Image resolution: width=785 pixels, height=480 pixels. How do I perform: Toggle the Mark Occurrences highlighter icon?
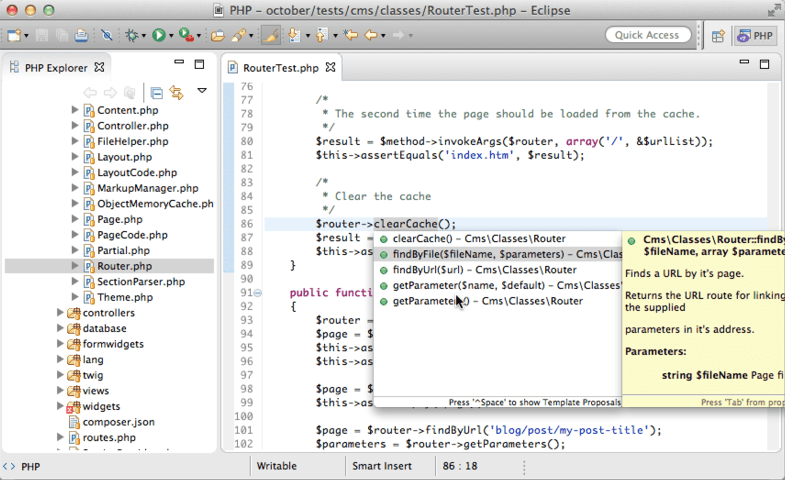(x=270, y=35)
